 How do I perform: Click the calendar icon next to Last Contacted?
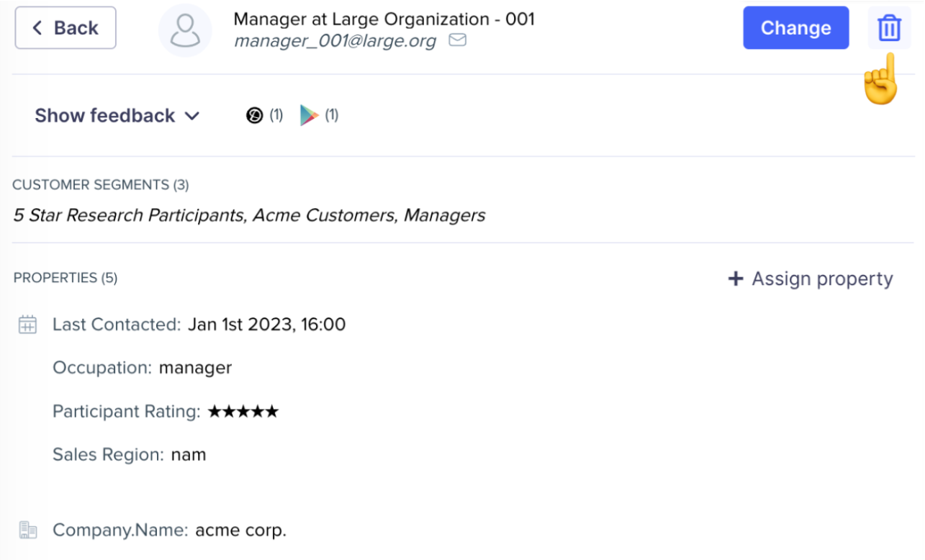[27, 325]
